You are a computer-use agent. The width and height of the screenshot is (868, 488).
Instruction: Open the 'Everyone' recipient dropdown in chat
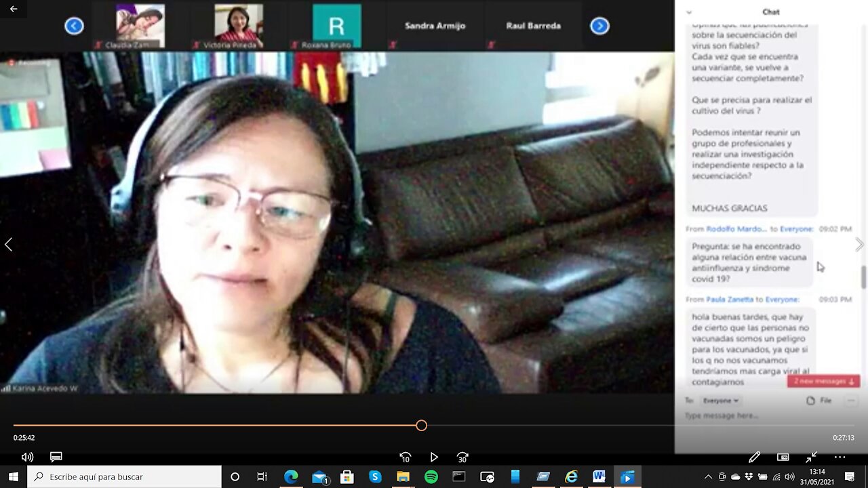[x=720, y=401]
